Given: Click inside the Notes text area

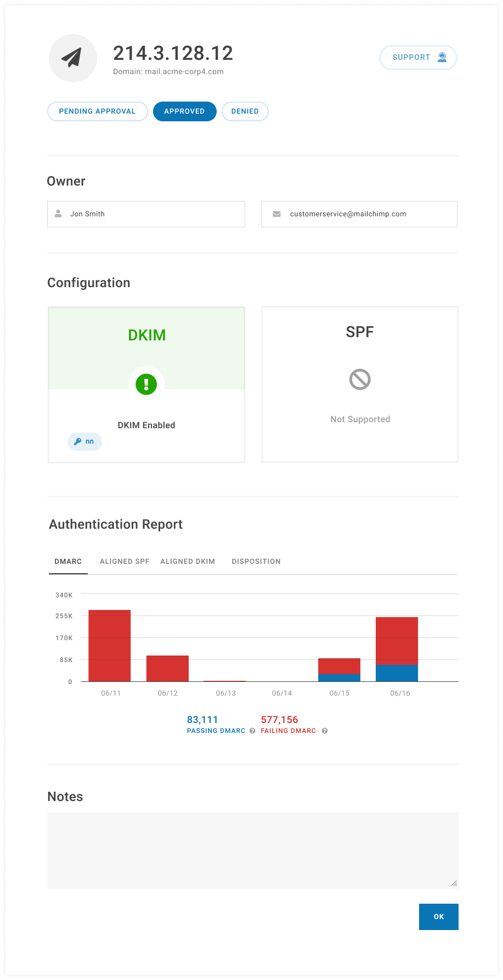Looking at the screenshot, I should pyautogui.click(x=253, y=850).
